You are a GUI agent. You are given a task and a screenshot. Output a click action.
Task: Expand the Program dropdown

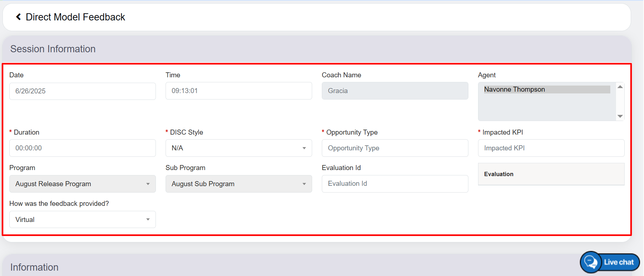(82, 184)
